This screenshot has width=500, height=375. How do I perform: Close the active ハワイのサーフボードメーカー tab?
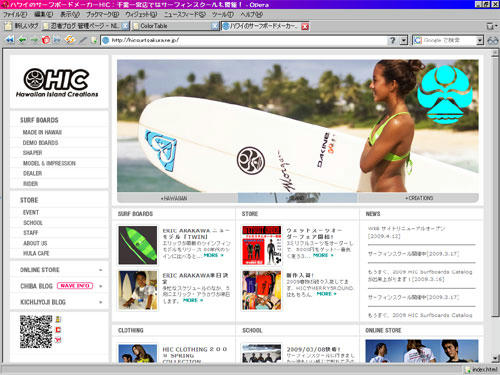(x=305, y=26)
